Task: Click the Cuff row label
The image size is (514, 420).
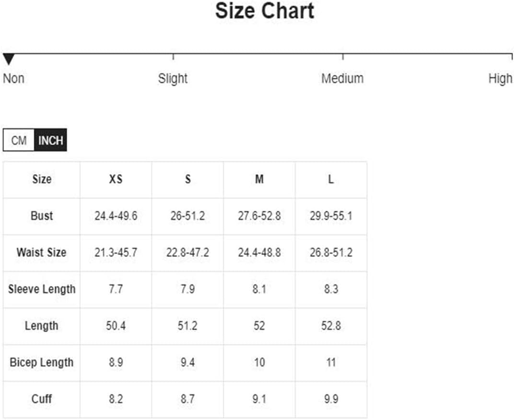Action: pyautogui.click(x=42, y=399)
